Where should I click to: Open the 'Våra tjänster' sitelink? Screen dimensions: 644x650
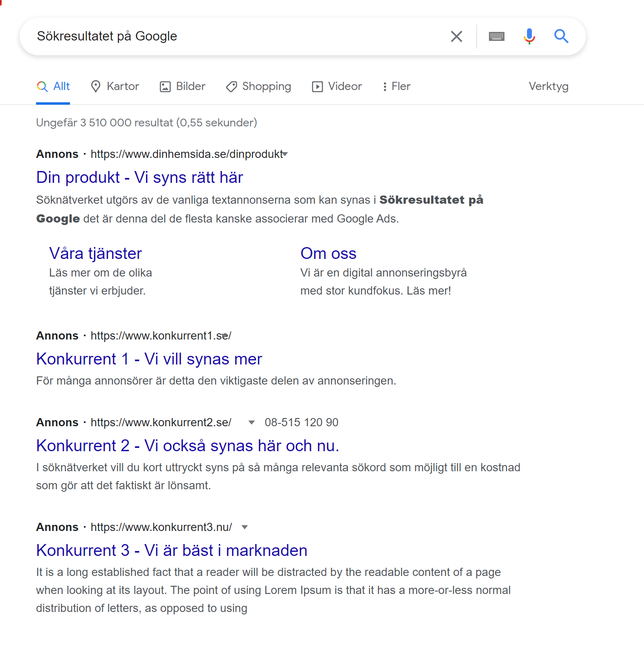95,254
